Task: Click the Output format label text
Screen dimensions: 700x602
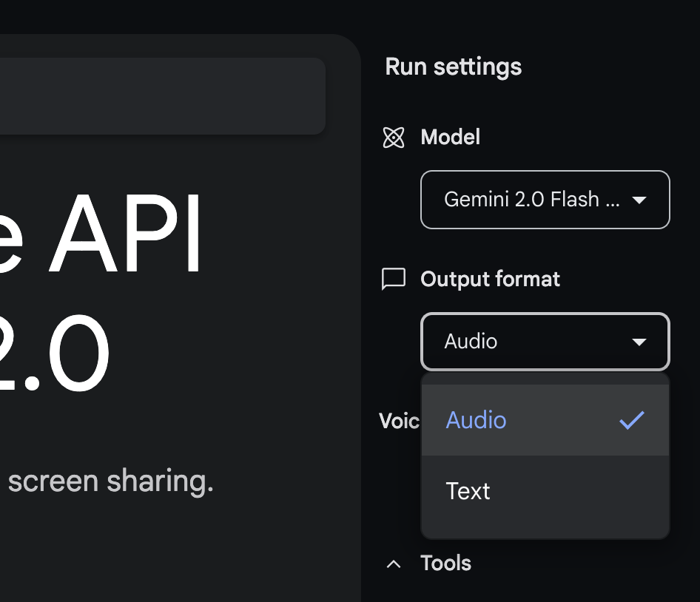Action: click(x=490, y=279)
